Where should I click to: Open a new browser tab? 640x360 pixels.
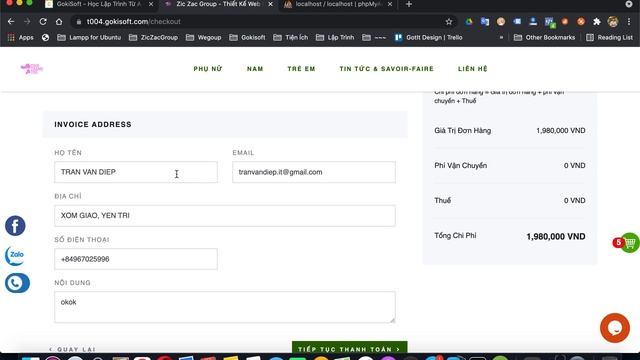coord(409,4)
